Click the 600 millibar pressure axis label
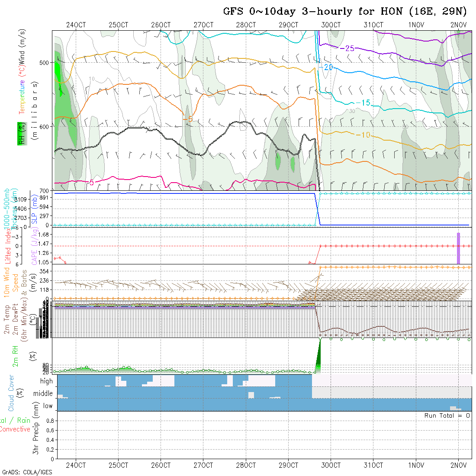The image size is (476, 476). tap(45, 126)
